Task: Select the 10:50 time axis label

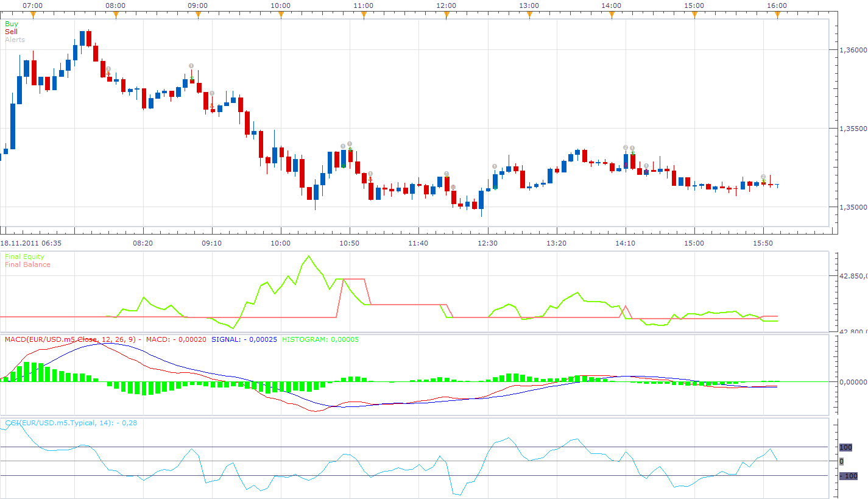Action: [x=350, y=242]
